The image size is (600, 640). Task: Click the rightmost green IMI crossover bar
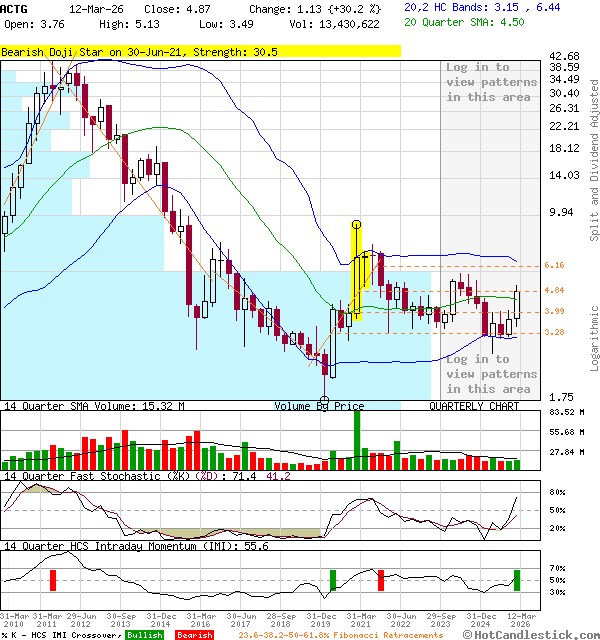[x=517, y=579]
